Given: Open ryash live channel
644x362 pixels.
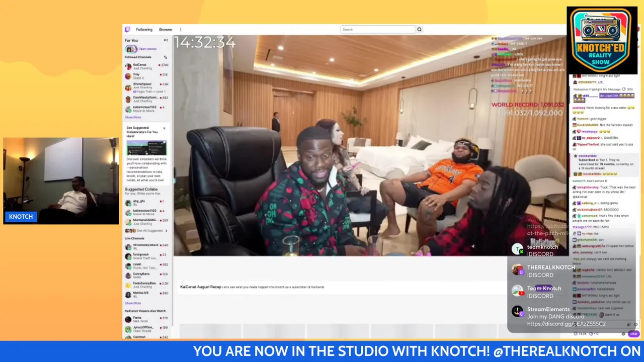Looking at the screenshot, I should click(x=146, y=265).
